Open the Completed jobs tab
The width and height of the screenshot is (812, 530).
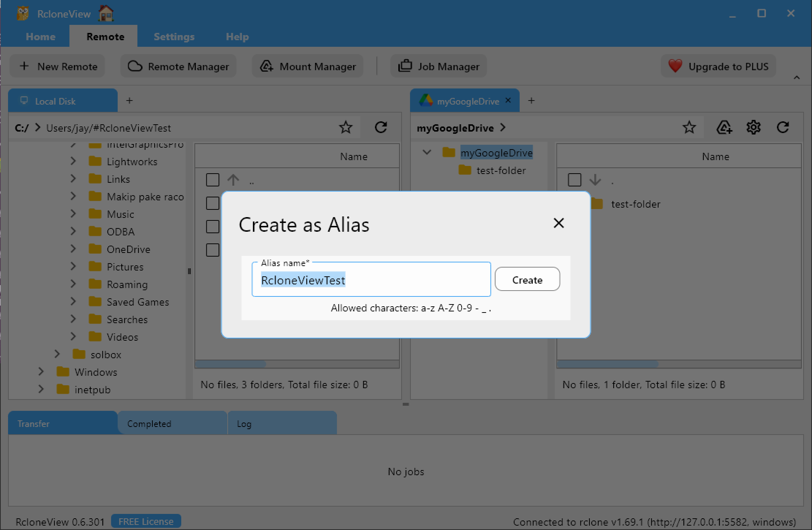(x=149, y=424)
